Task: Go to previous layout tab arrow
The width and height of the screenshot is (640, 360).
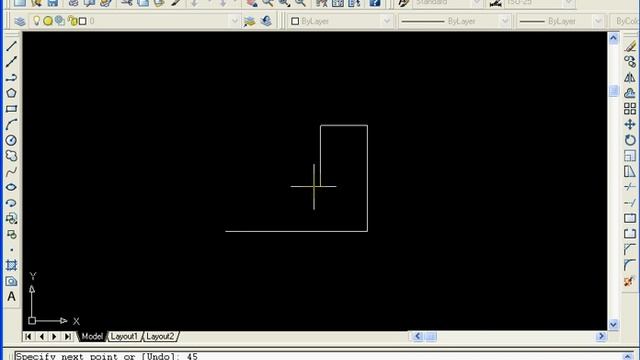Action: click(x=41, y=336)
